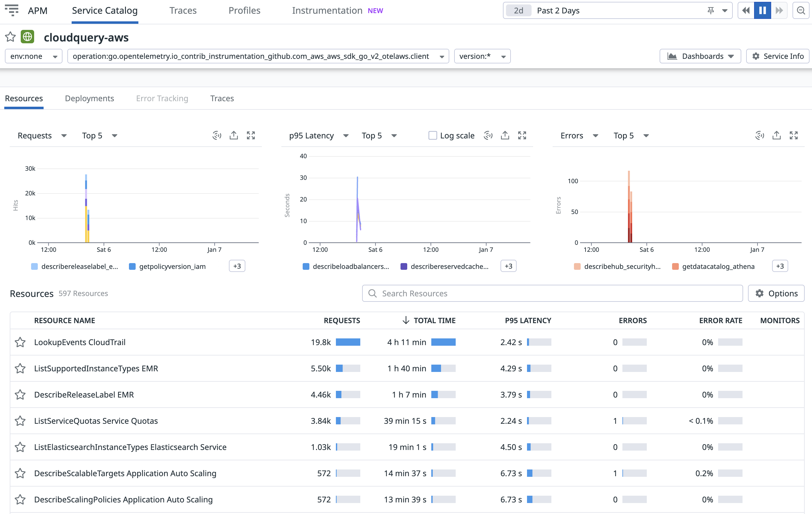
Task: Change Top 5 on Requests graph
Action: (x=100, y=136)
